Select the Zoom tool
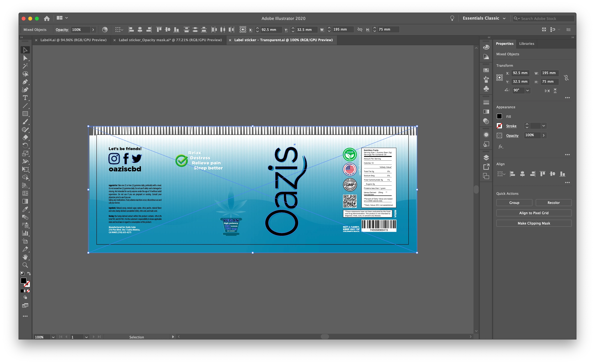Viewport: 595px width, 364px height. (25, 265)
